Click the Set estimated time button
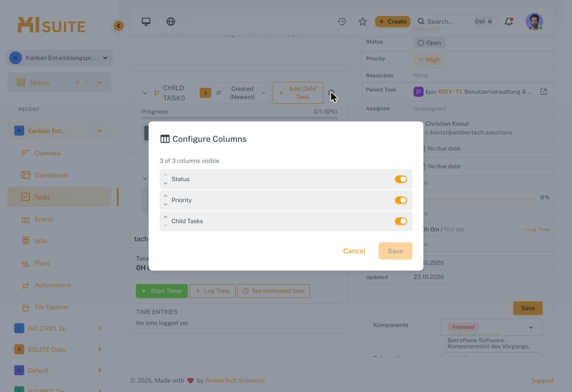572x392 pixels. pyautogui.click(x=273, y=291)
